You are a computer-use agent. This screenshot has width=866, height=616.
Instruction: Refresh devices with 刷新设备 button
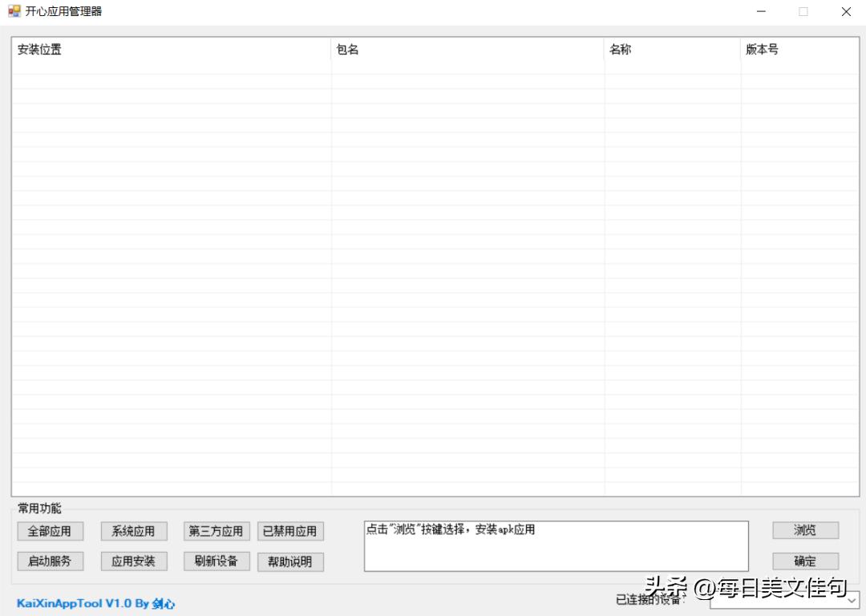click(x=216, y=561)
